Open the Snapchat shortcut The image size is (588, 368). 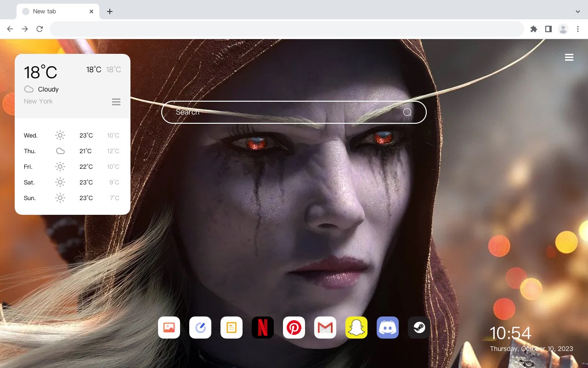coord(356,328)
